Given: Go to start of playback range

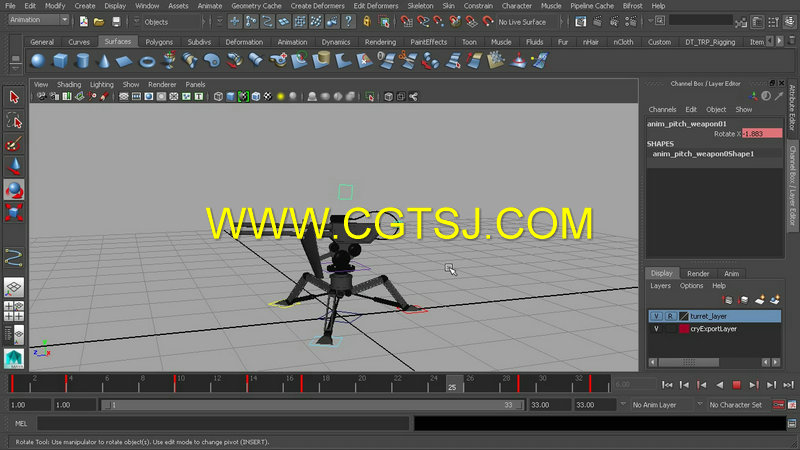Looking at the screenshot, I should (667, 385).
